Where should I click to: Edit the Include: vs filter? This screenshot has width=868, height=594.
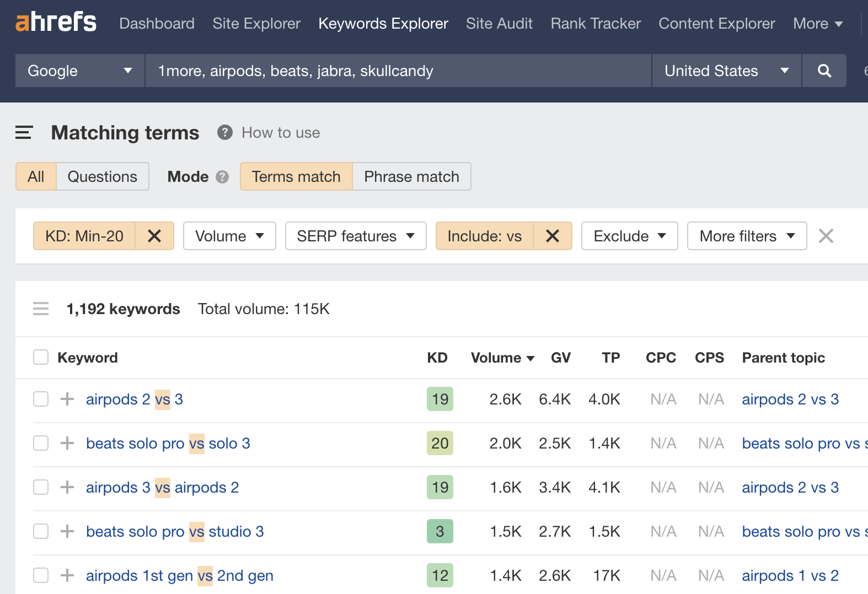[485, 236]
